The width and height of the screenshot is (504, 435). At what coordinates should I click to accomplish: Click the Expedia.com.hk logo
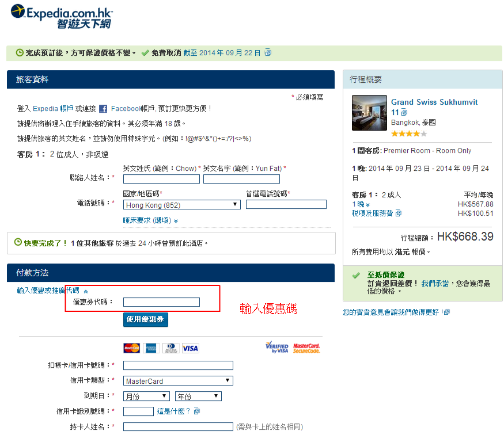tap(62, 16)
